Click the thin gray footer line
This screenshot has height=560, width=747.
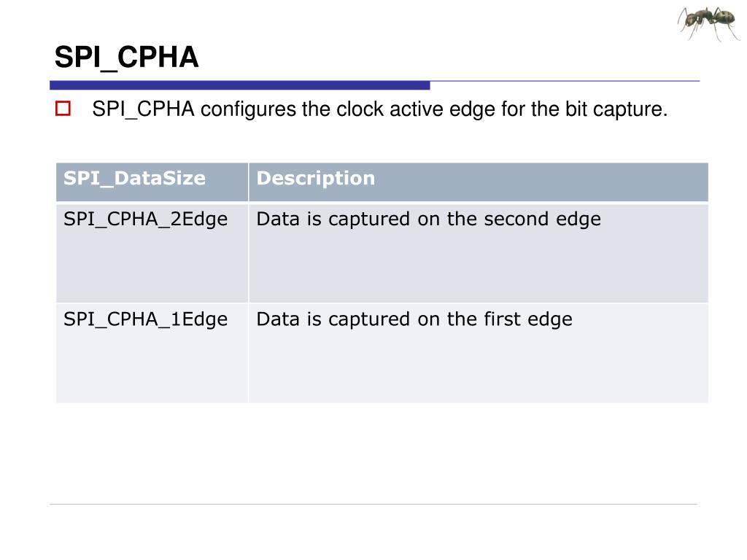373,504
